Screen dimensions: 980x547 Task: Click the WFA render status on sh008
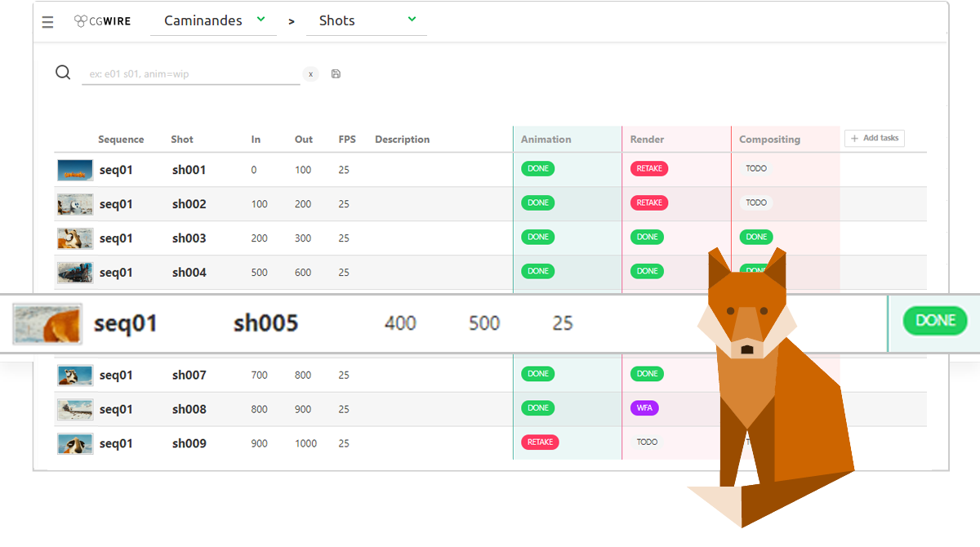644,408
